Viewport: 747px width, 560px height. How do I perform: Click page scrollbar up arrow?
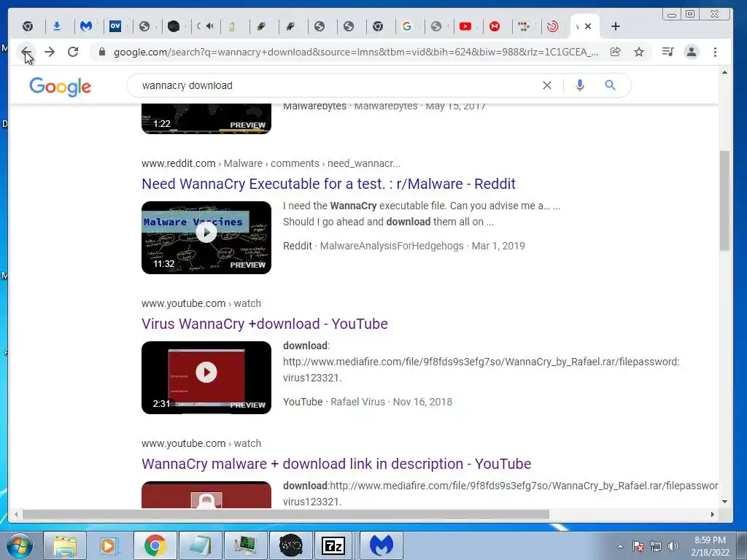pyautogui.click(x=724, y=73)
